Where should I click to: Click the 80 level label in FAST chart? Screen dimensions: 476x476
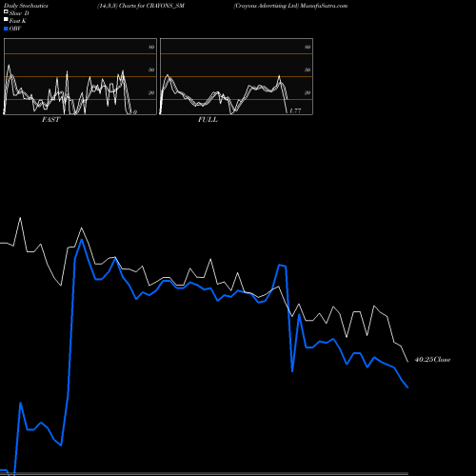click(x=151, y=47)
